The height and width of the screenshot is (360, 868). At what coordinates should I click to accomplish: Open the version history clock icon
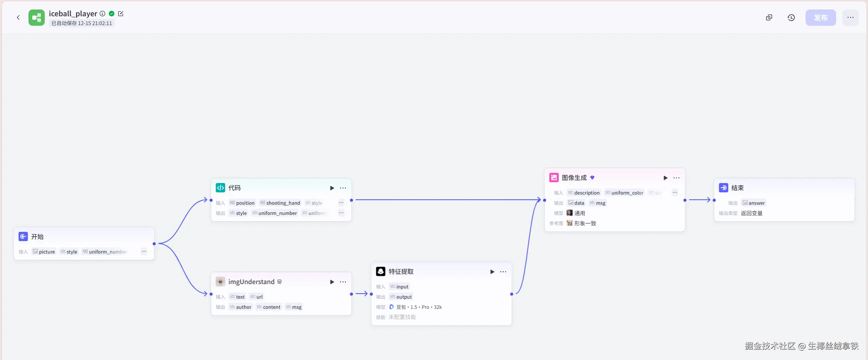(791, 18)
